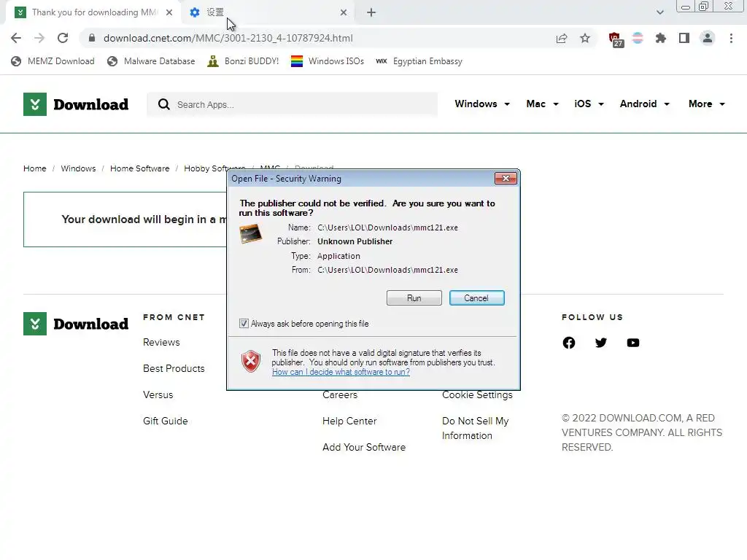Click the Windows breadcrumb link

78,168
